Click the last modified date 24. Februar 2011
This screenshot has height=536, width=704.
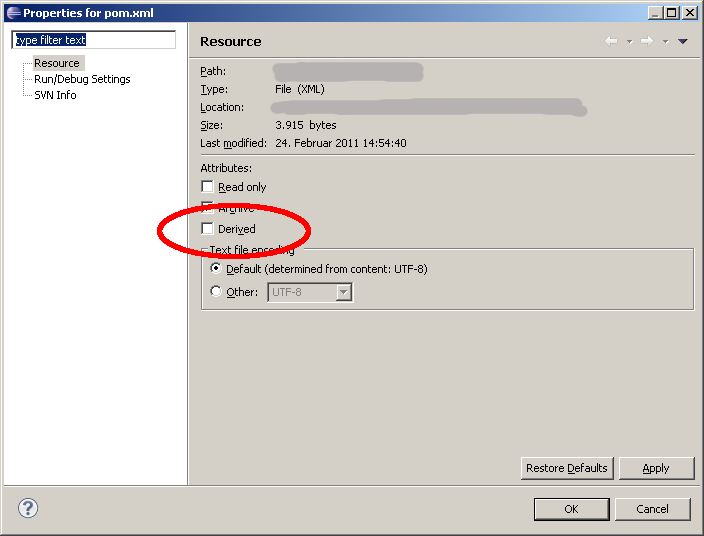341,143
